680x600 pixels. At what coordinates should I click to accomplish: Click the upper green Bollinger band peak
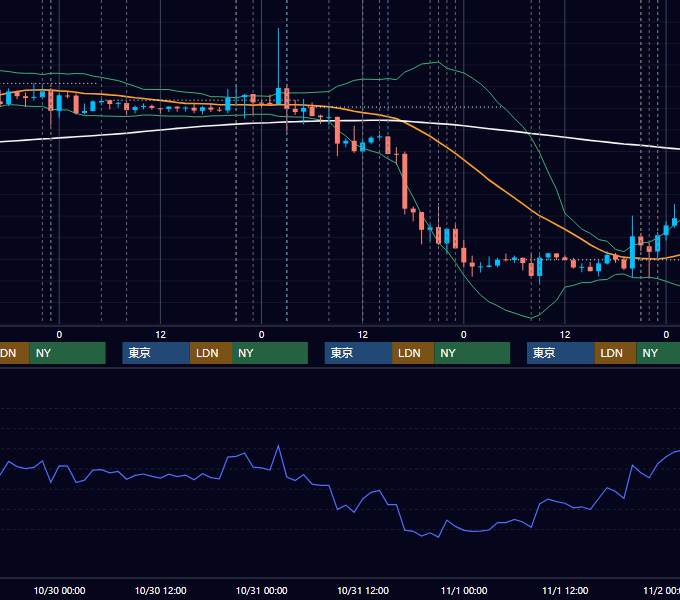pyautogui.click(x=437, y=62)
